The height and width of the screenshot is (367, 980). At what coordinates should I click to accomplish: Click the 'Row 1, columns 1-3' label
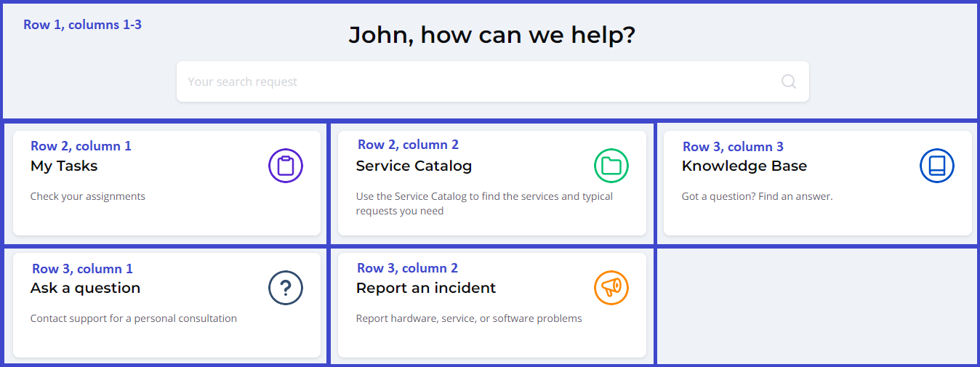click(82, 25)
